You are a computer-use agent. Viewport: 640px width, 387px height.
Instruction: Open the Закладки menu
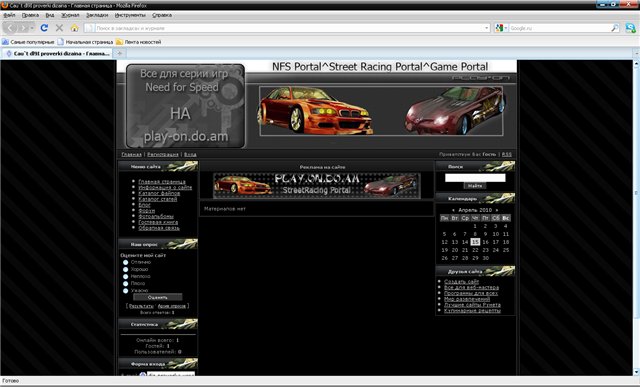point(97,15)
